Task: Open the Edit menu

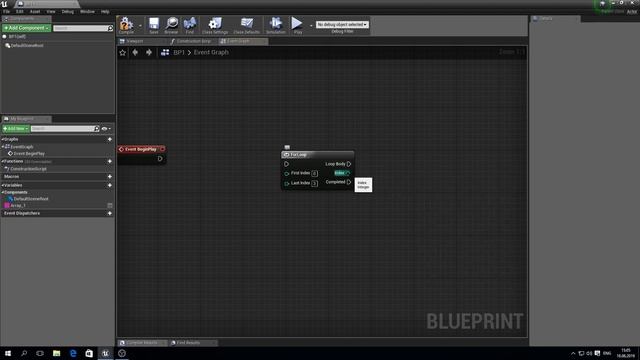Action: click(20, 11)
